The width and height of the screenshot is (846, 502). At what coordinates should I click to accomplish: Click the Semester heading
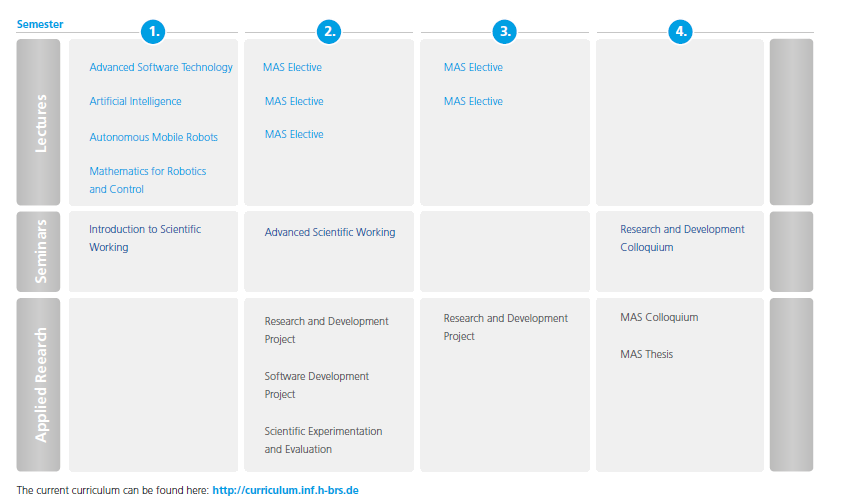coord(40,24)
